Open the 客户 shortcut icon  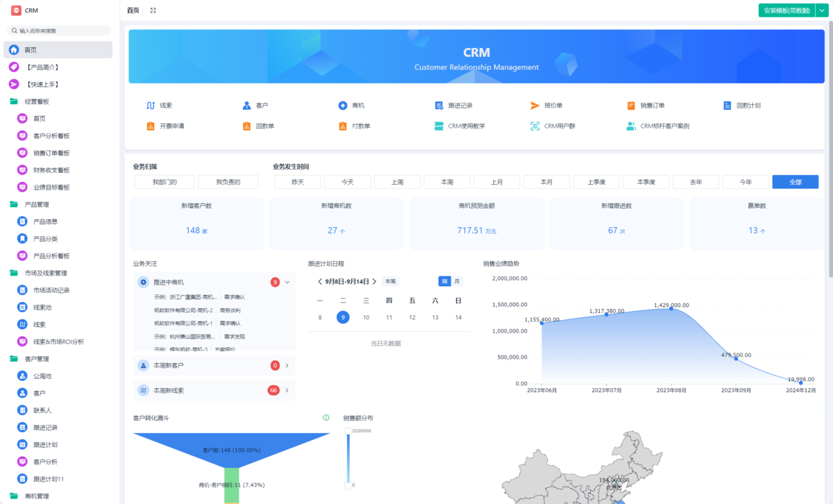[x=246, y=106]
